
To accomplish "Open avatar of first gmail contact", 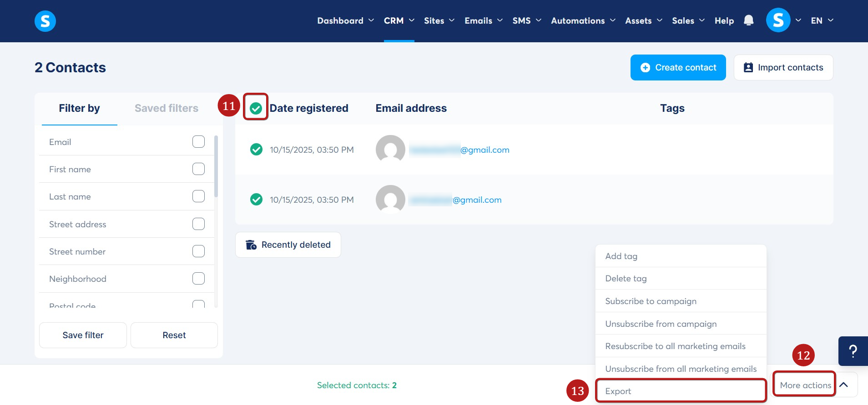I will click(390, 150).
